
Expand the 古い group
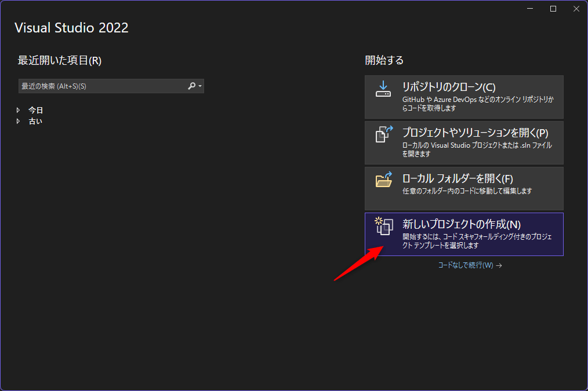18,121
